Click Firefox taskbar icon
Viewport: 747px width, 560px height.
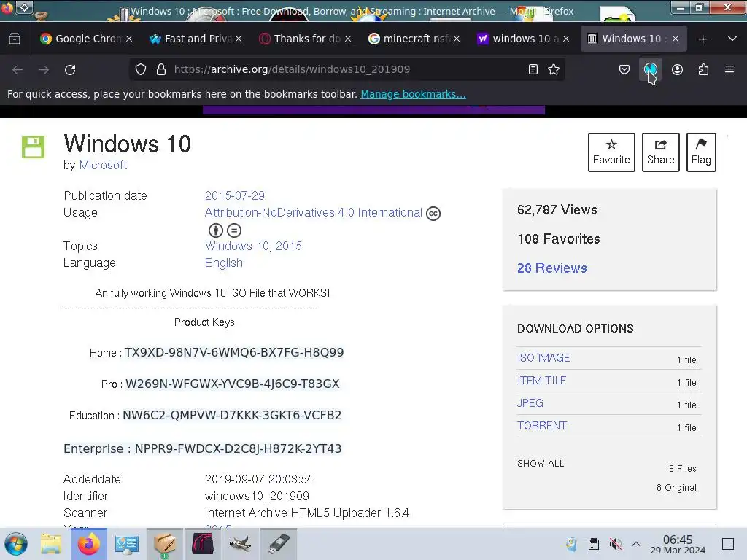point(89,544)
